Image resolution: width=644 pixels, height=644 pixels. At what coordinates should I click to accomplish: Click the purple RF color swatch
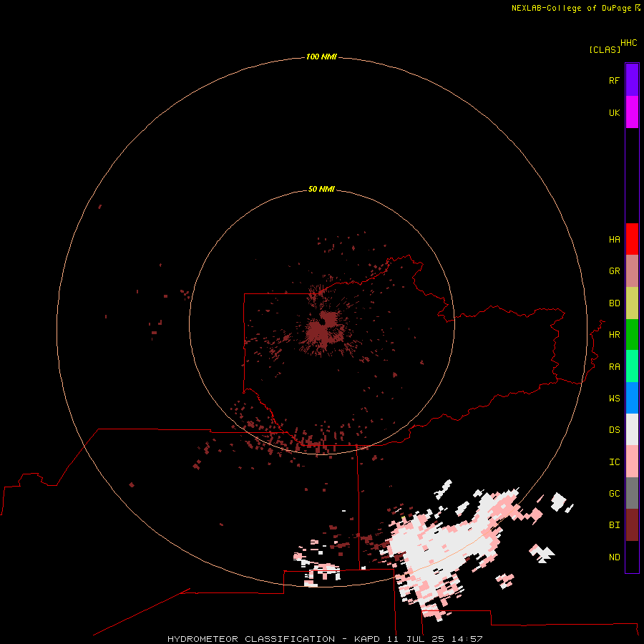tap(632, 80)
